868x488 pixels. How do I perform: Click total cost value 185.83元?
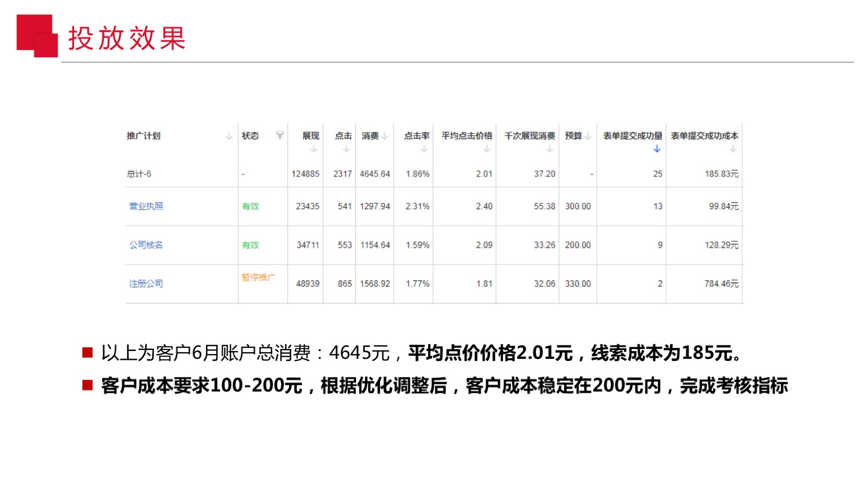coord(722,174)
